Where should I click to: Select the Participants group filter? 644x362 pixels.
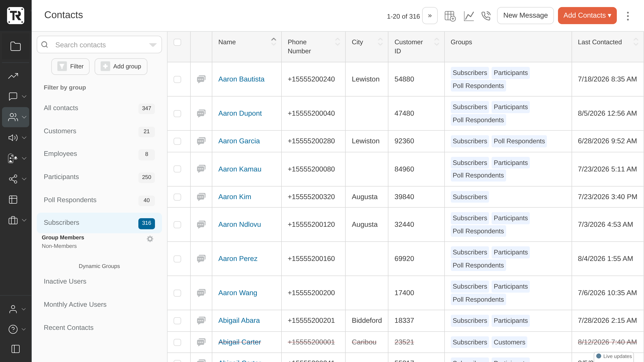point(99,177)
